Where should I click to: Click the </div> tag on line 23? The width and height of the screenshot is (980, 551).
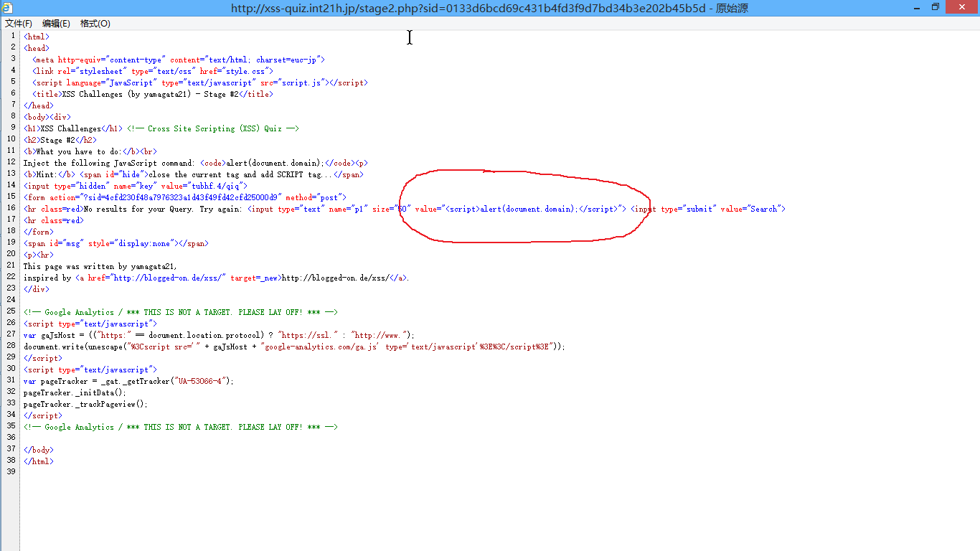point(37,289)
